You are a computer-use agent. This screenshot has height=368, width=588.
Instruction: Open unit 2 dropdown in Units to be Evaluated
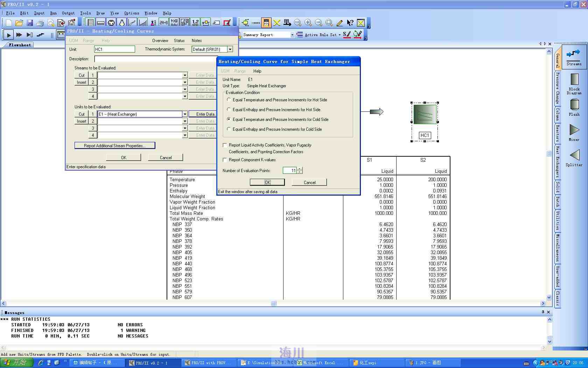185,121
